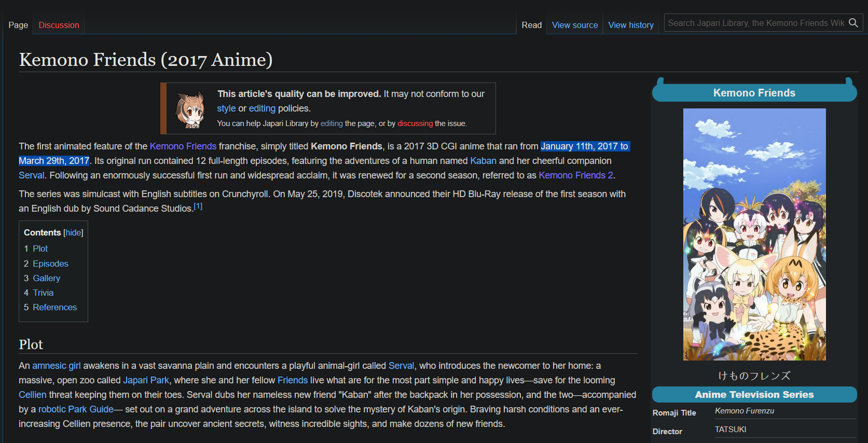Viewport: 868px width, 443px height.
Task: Open the Discussion tab
Action: [x=59, y=25]
